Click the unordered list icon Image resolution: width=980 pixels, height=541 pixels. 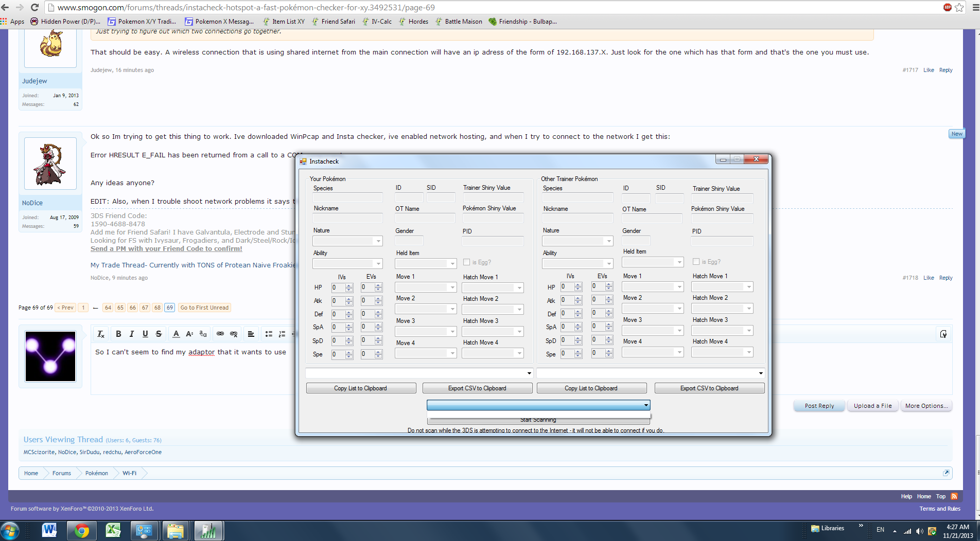(268, 334)
